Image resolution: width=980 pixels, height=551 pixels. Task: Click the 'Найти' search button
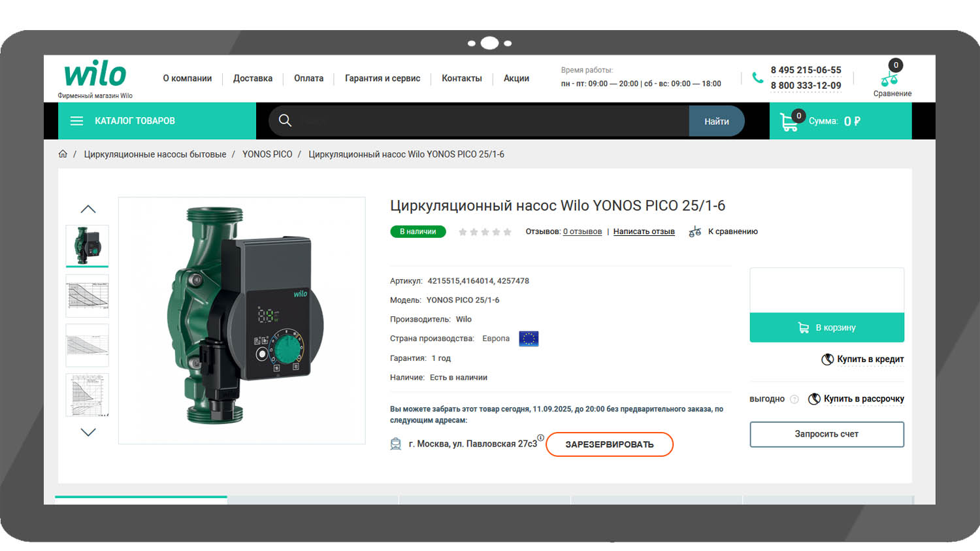tap(716, 121)
